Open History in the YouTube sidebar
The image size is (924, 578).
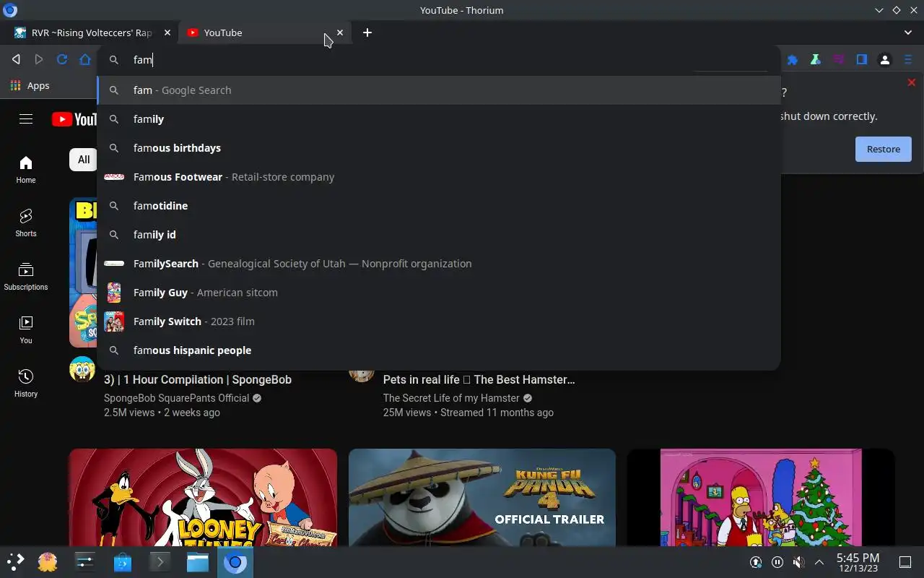pyautogui.click(x=26, y=384)
